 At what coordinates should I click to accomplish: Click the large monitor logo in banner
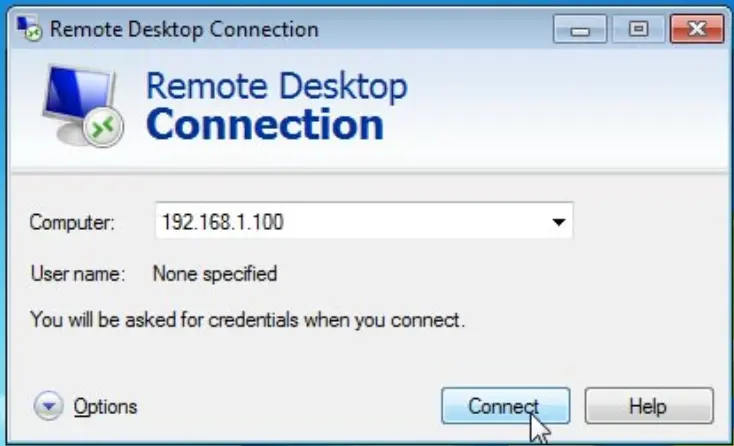(x=80, y=108)
